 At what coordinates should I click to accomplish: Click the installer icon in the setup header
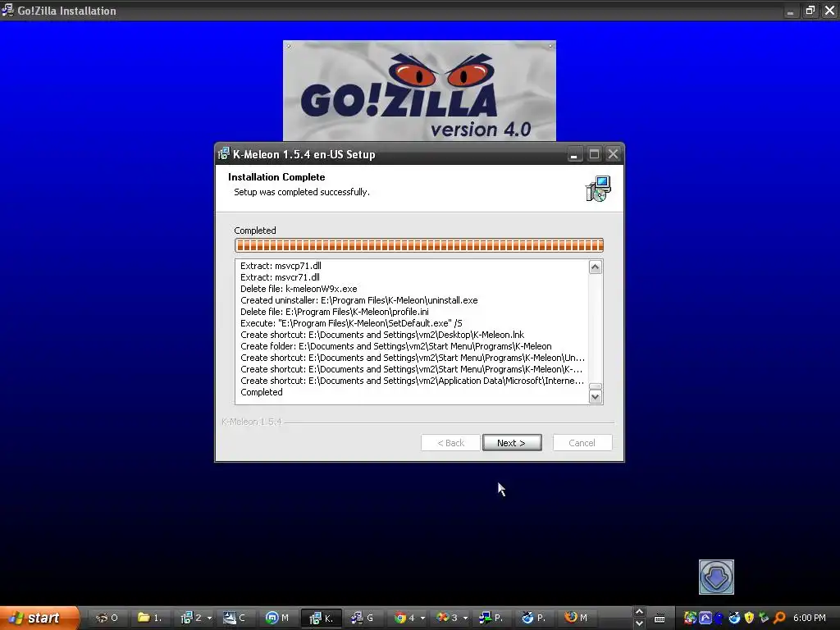pos(598,189)
